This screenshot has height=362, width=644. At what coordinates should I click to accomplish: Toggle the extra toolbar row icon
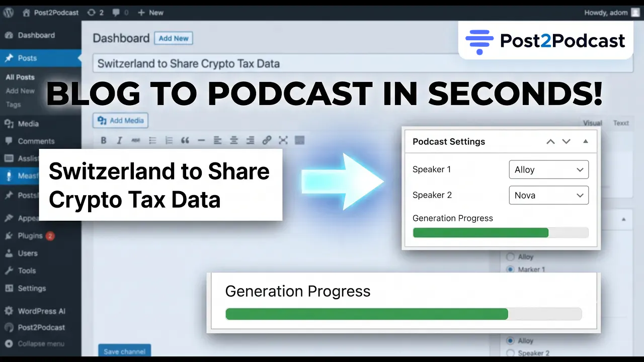tap(299, 140)
